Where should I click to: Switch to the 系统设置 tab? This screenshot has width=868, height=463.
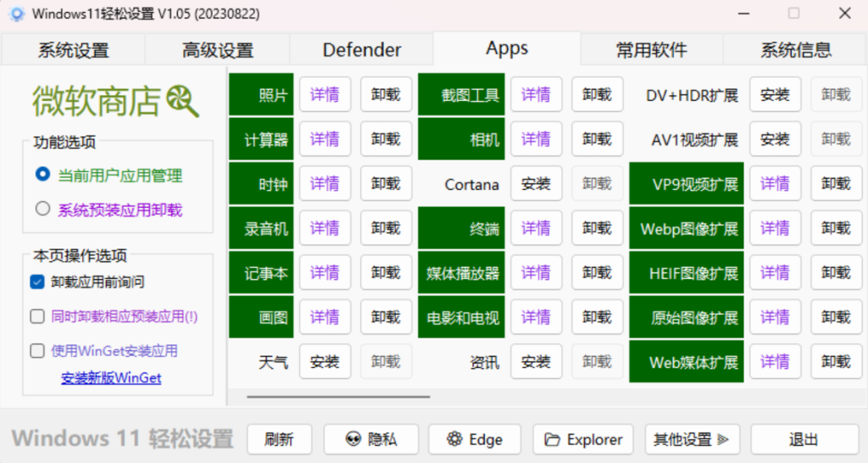tap(73, 50)
